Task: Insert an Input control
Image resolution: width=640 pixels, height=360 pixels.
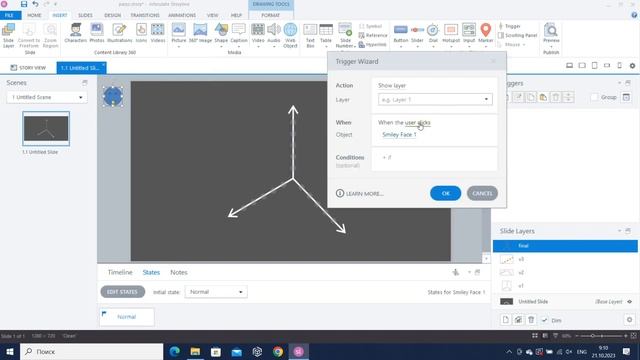Action: (x=469, y=34)
